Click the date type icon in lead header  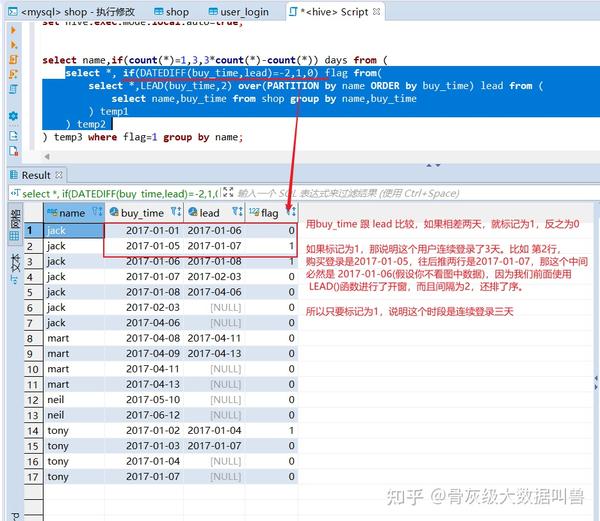click(193, 212)
